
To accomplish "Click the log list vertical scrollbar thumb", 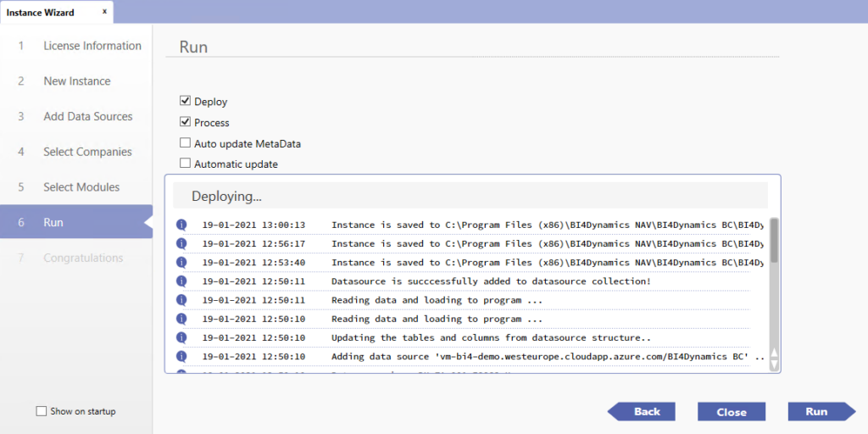I will (x=773, y=242).
